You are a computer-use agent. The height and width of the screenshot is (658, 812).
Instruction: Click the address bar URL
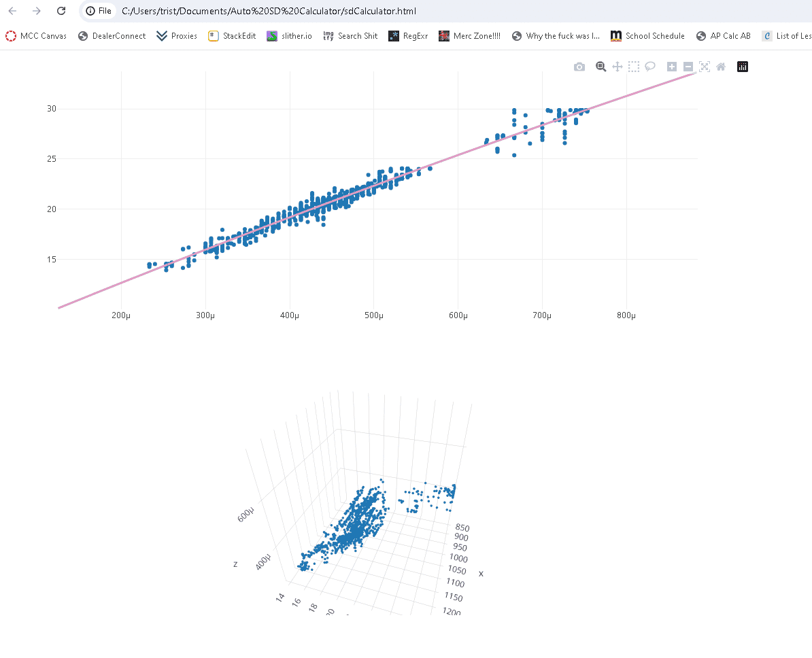[x=269, y=11]
